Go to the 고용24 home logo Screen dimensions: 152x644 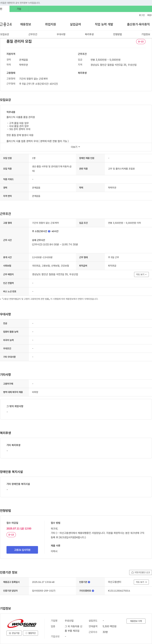click(6, 24)
